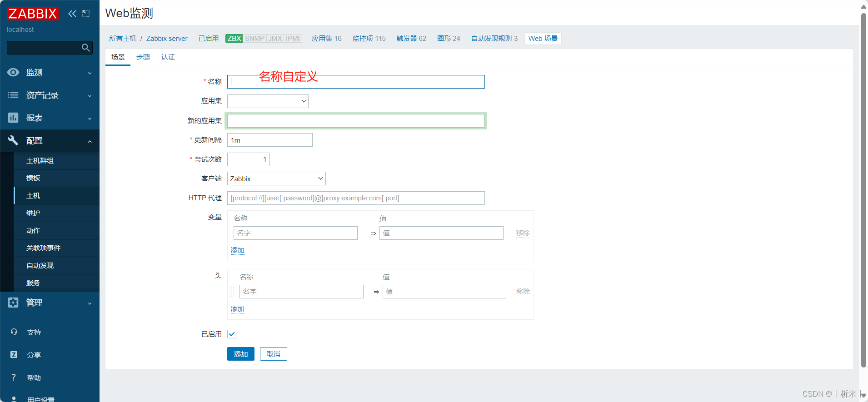Screen dimensions: 868x402
Task: Click the chart icon for 报表
Action: 13,118
